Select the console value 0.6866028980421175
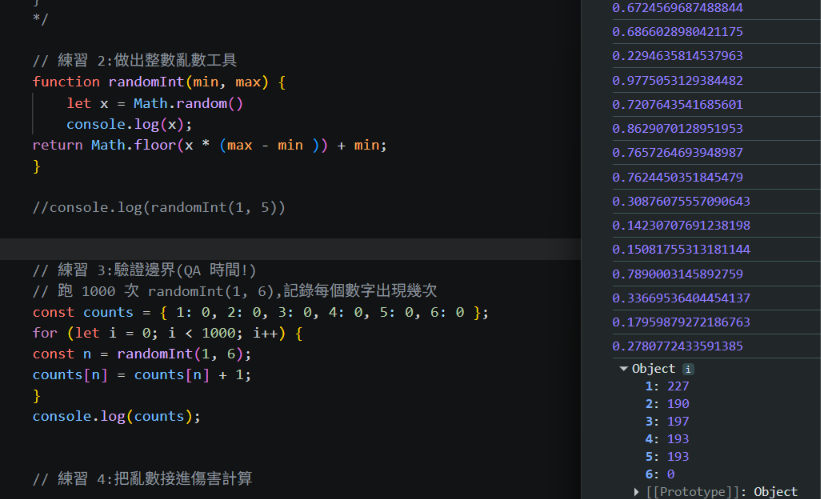This screenshot has width=821, height=499. tap(678, 32)
